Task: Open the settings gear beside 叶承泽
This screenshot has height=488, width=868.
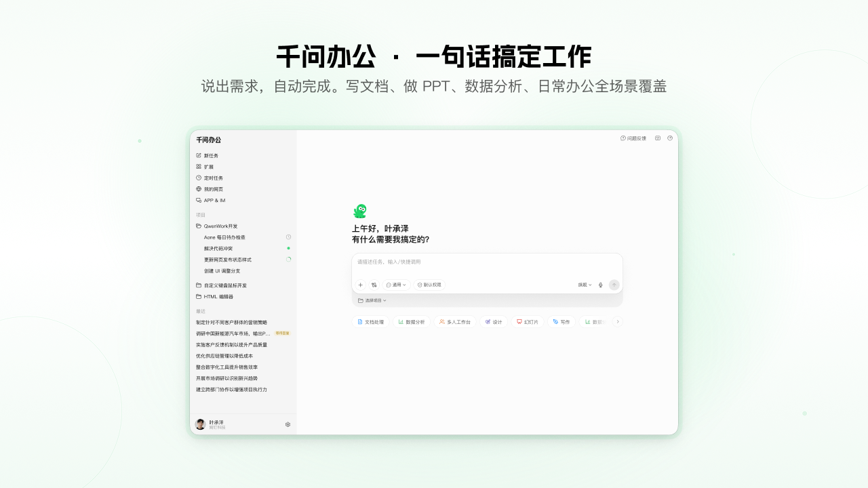Action: [x=288, y=424]
